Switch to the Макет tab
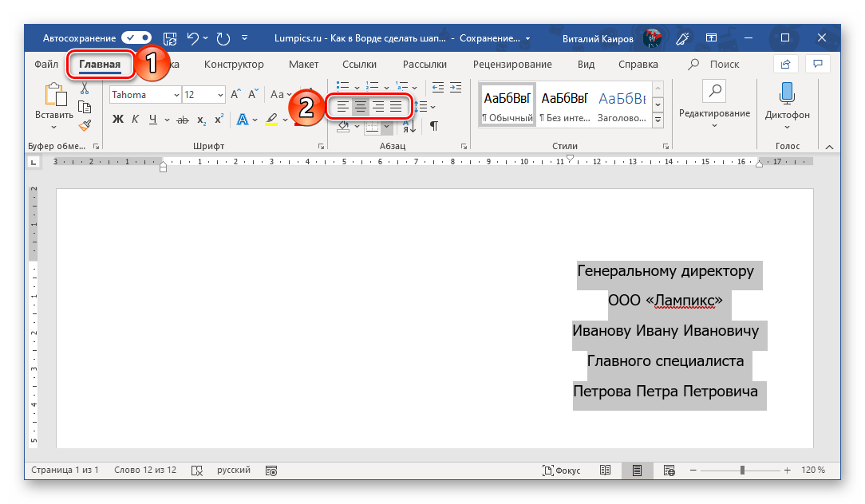This screenshot has width=865, height=504. point(303,64)
